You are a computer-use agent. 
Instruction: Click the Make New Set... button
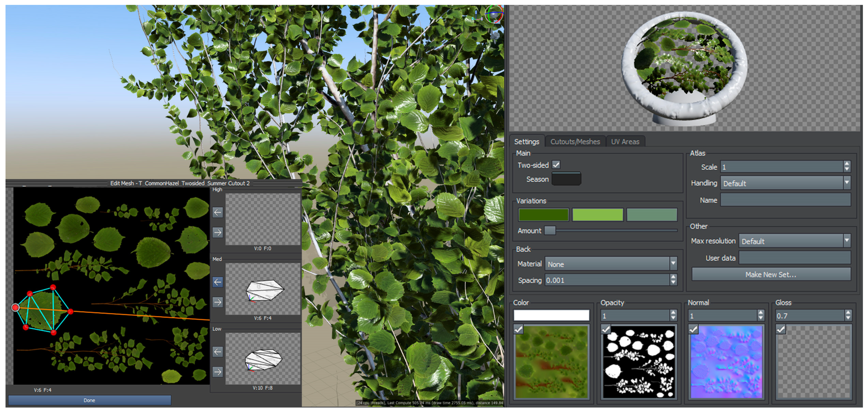(x=771, y=274)
